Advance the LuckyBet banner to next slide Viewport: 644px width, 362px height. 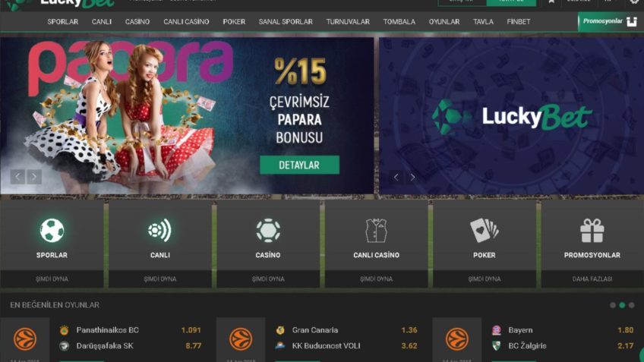[x=412, y=178]
